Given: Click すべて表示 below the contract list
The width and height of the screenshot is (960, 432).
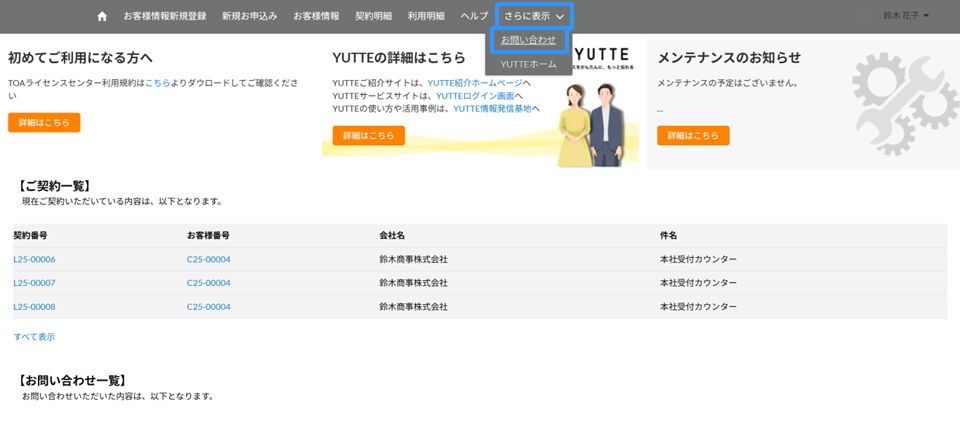Looking at the screenshot, I should tap(34, 337).
